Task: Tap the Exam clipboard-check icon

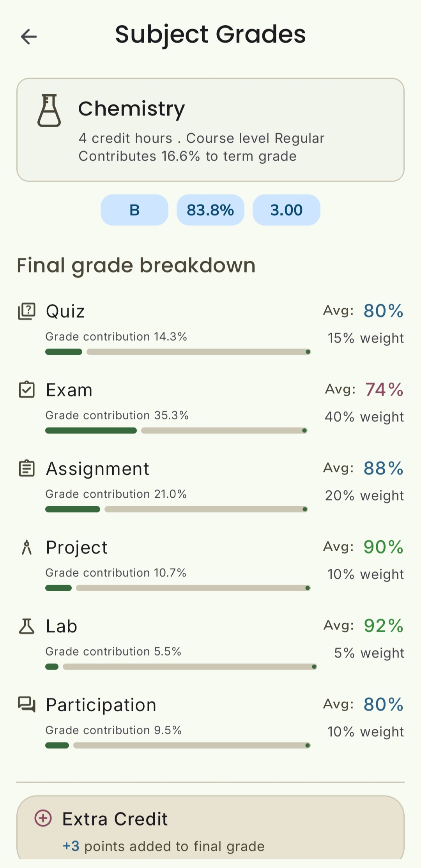Action: (x=27, y=390)
